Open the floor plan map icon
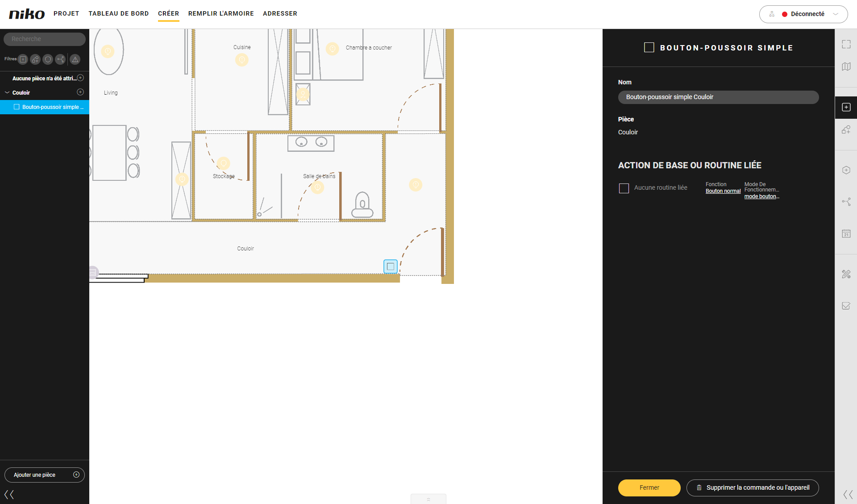Image resolution: width=857 pixels, height=504 pixels. click(x=846, y=67)
